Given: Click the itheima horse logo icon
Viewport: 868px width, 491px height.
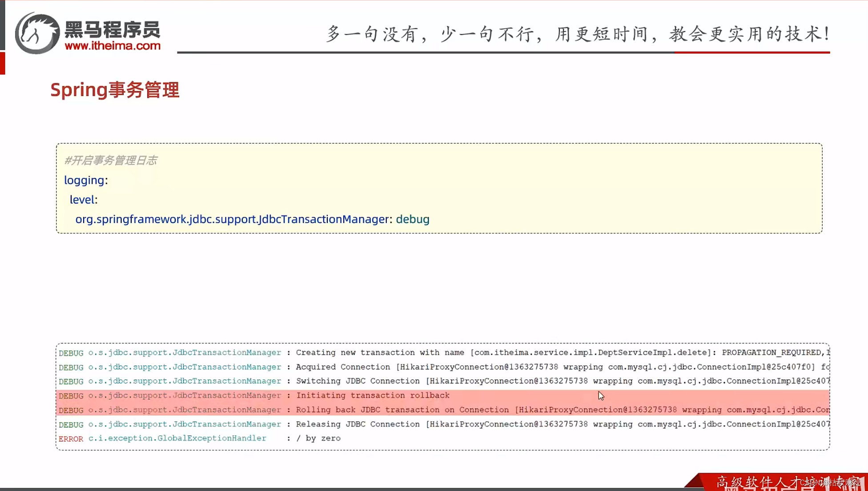Looking at the screenshot, I should tap(37, 33).
